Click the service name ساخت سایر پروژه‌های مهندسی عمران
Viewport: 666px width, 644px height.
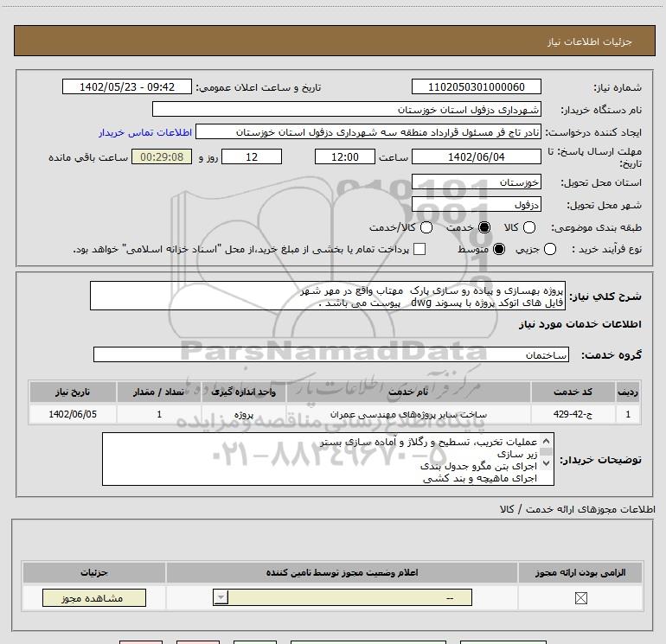(x=408, y=414)
